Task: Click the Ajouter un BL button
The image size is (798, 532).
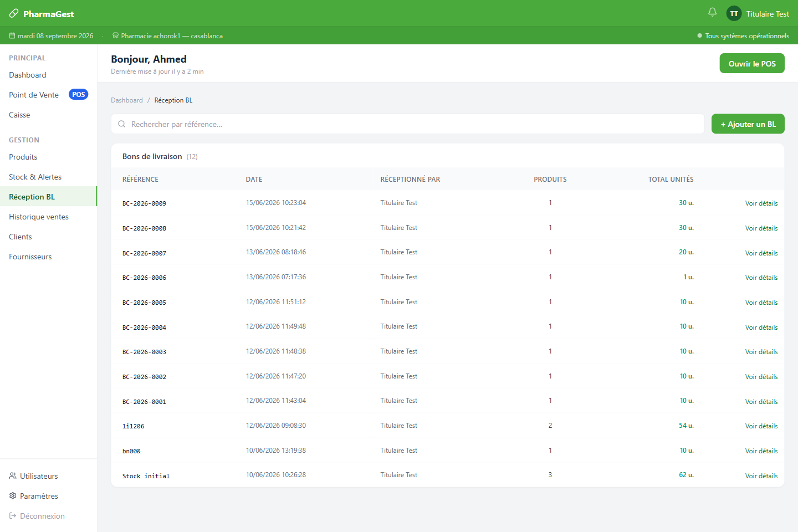Action: click(748, 124)
